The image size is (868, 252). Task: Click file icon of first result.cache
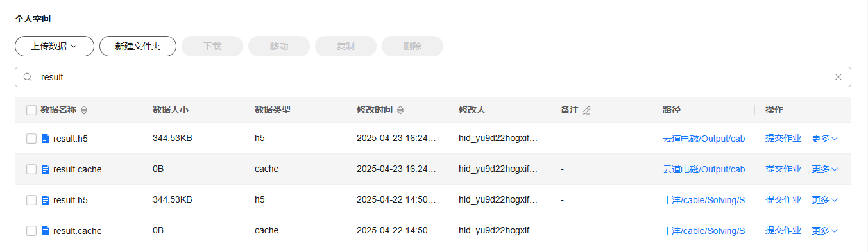click(46, 169)
